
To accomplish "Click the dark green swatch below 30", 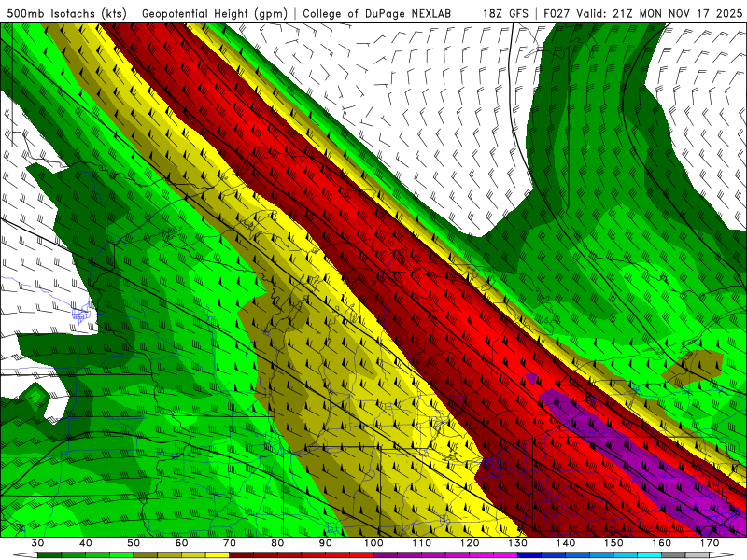I will (49, 555).
